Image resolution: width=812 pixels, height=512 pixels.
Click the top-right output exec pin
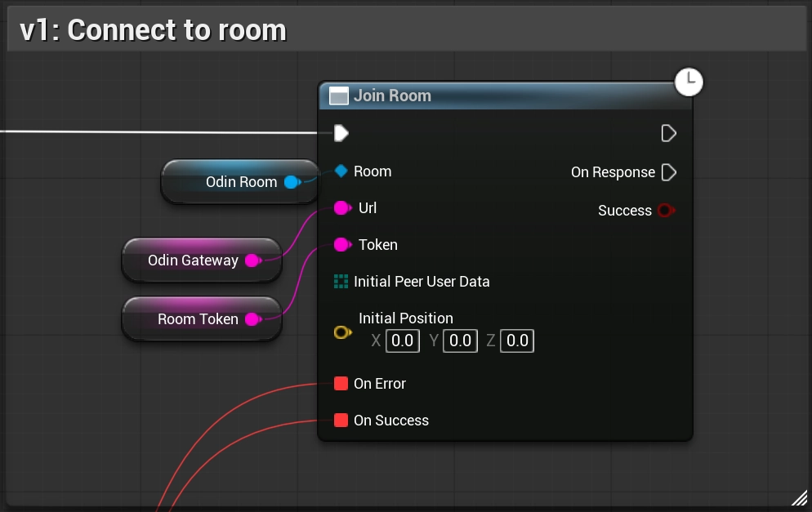pos(668,133)
